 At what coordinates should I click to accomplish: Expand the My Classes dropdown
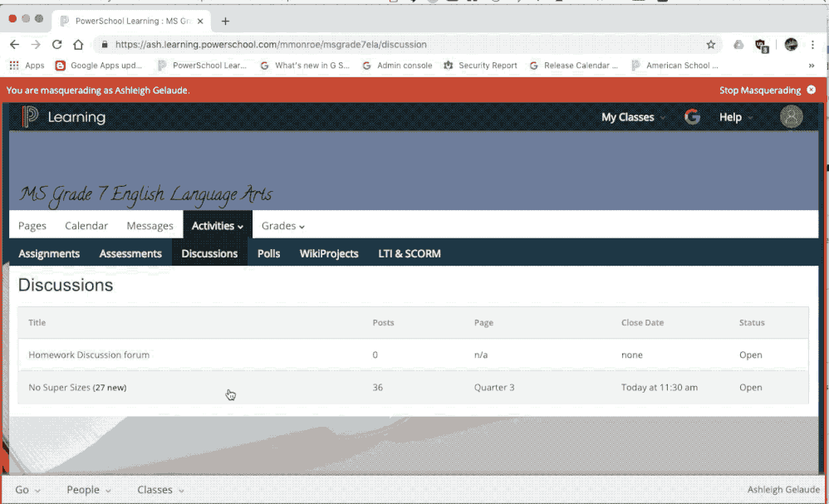(x=633, y=117)
